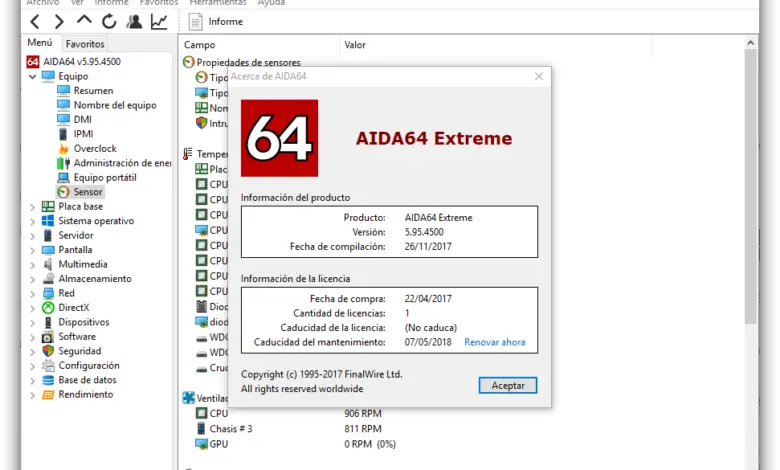Click the Multimedia speaker icon
This screenshot has width=780, height=470.
click(48, 264)
